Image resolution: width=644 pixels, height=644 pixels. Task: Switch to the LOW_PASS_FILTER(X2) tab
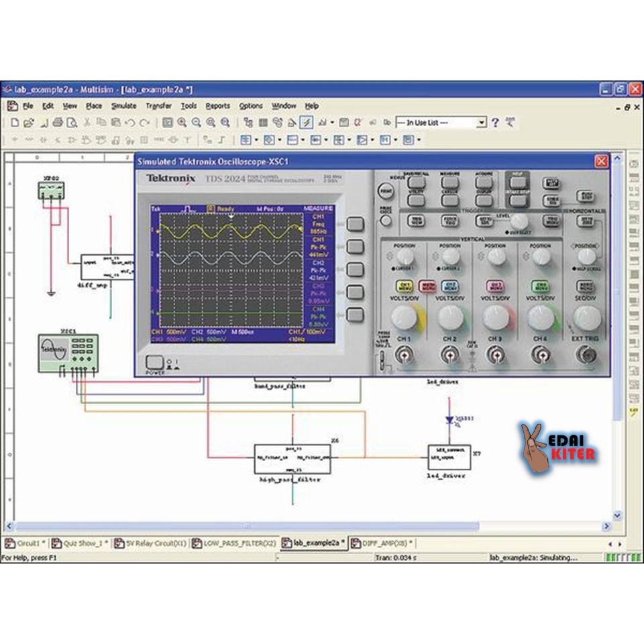pos(235,543)
